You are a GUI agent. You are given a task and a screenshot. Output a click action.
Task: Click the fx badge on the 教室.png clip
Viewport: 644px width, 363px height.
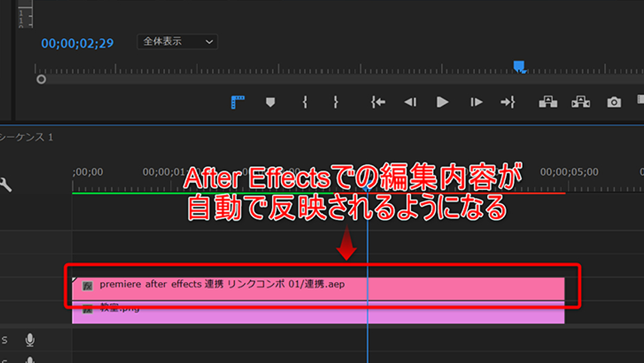click(88, 309)
